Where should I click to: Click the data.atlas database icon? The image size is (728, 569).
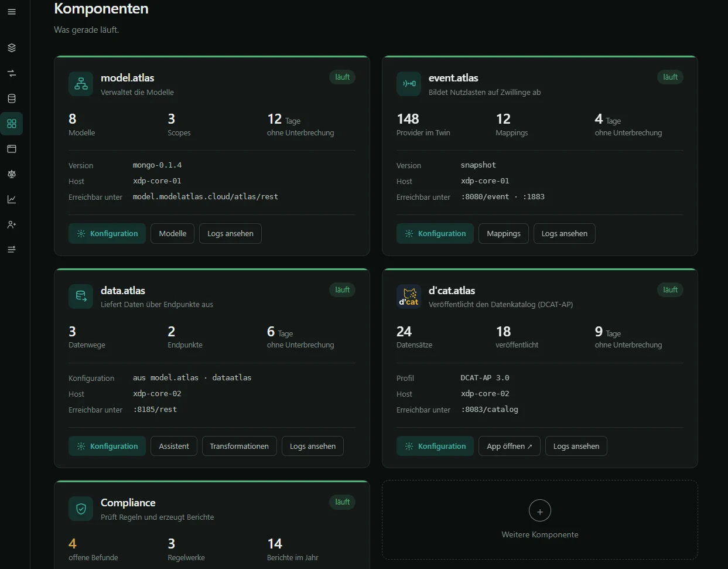[81, 297]
